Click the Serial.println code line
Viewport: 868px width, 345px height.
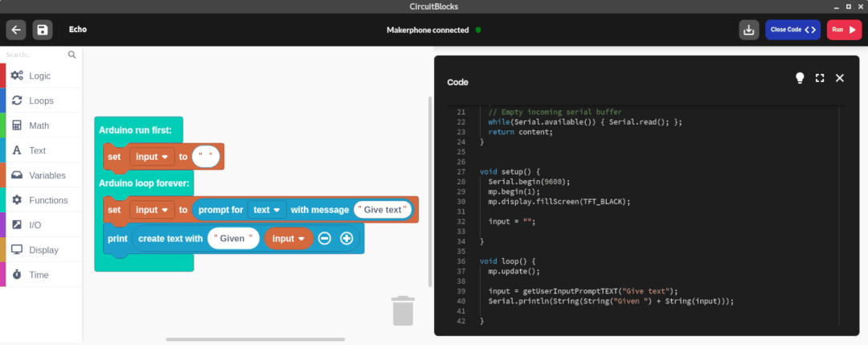tap(611, 301)
